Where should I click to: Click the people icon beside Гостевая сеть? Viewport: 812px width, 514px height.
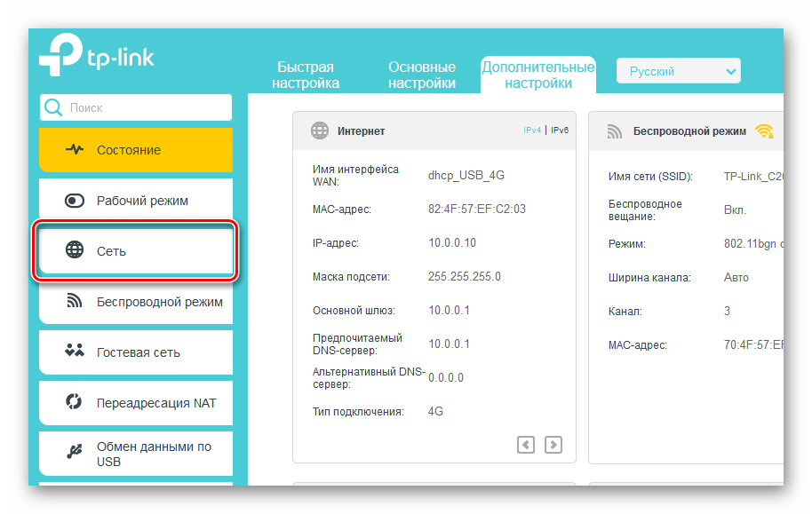click(74, 351)
